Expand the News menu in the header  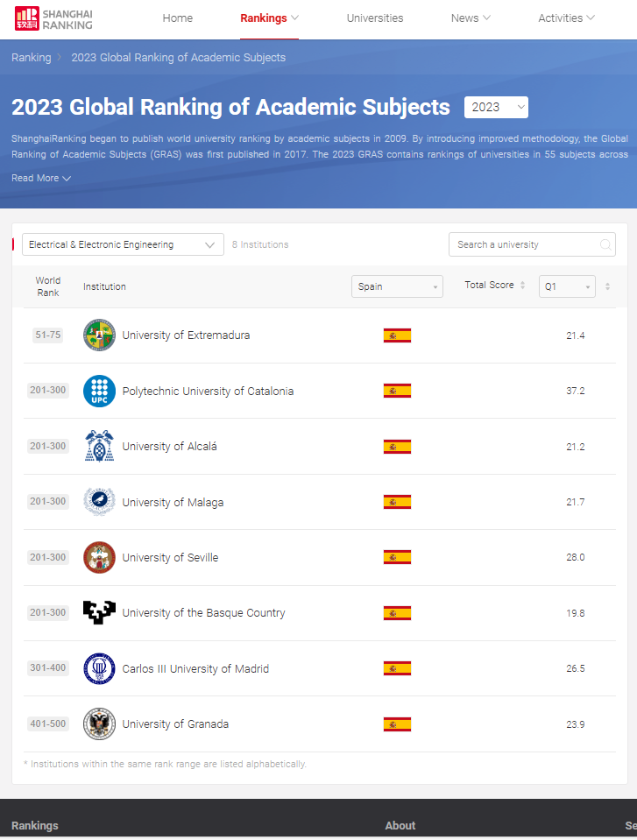[471, 18]
